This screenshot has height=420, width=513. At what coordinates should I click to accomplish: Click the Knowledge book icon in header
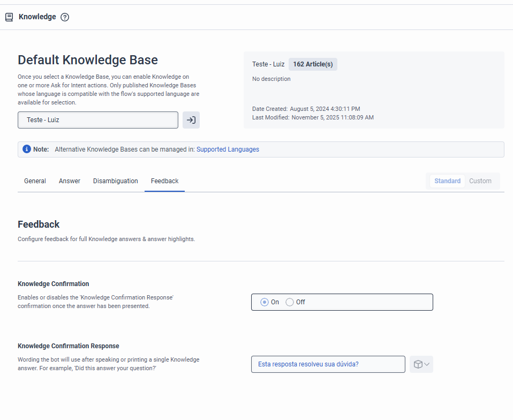[x=9, y=17]
